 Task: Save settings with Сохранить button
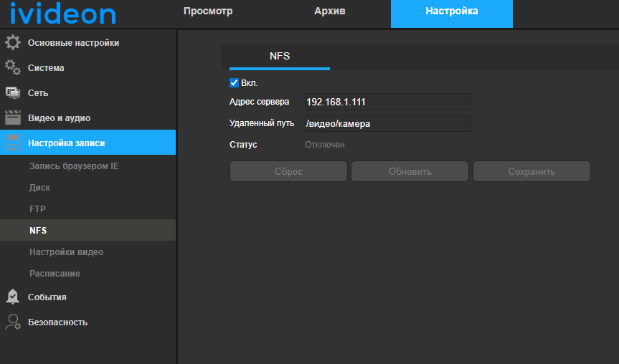531,172
